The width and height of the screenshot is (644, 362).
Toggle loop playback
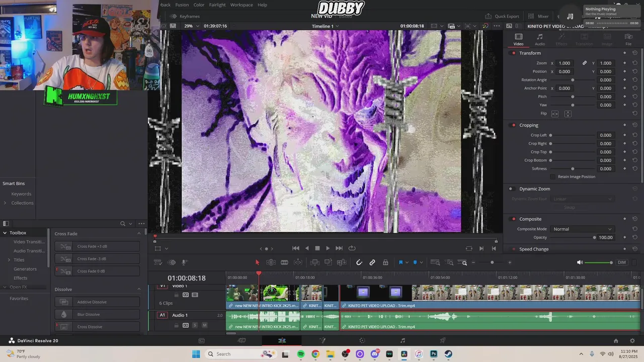(x=352, y=248)
